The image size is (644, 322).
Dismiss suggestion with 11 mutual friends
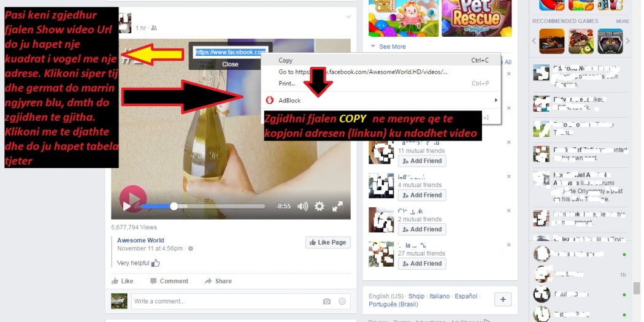[x=509, y=142]
